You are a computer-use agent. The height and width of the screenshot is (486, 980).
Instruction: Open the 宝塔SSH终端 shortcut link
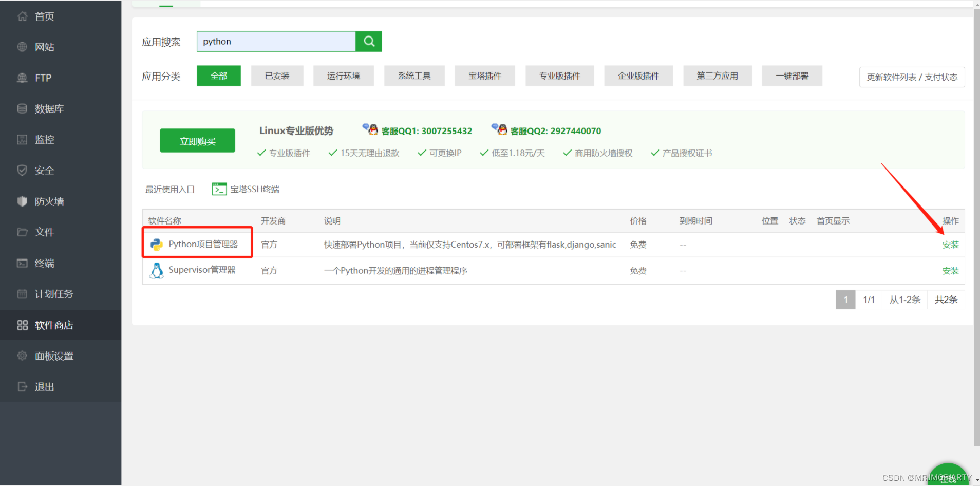pyautogui.click(x=255, y=189)
